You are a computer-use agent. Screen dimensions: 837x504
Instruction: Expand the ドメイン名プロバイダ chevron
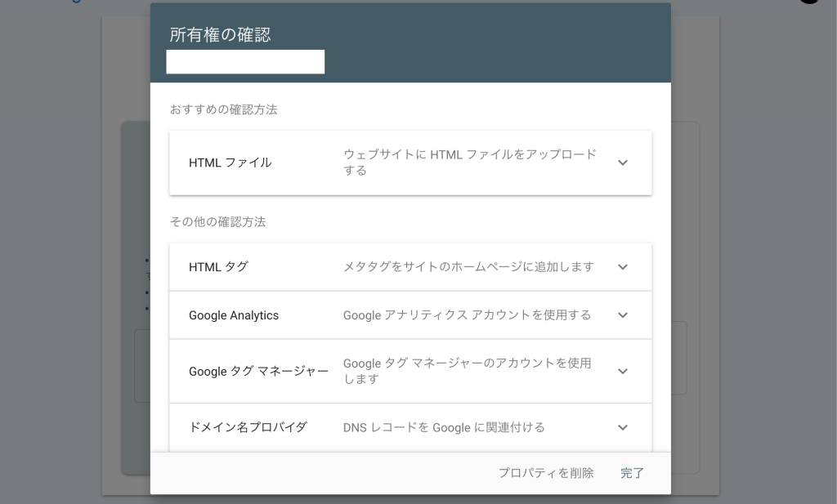click(622, 427)
